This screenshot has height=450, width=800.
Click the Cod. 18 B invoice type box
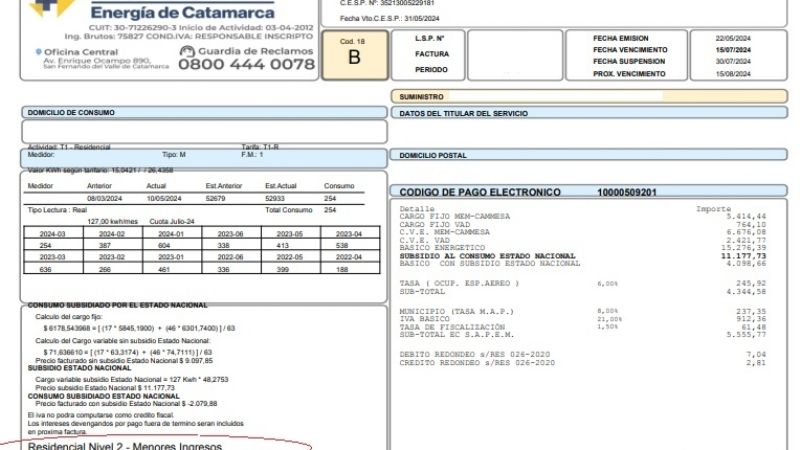tap(355, 55)
